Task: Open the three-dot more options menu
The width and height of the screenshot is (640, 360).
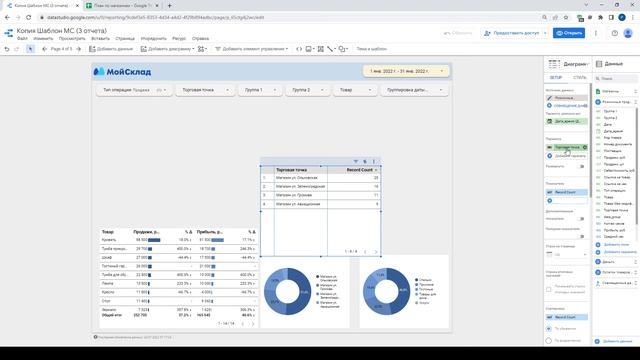Action: pyautogui.click(x=596, y=33)
